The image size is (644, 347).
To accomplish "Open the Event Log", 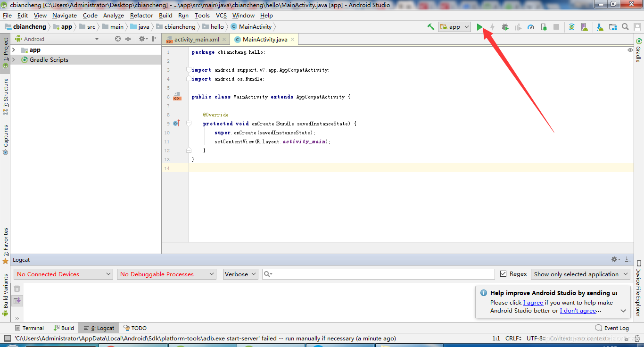I will tap(612, 328).
